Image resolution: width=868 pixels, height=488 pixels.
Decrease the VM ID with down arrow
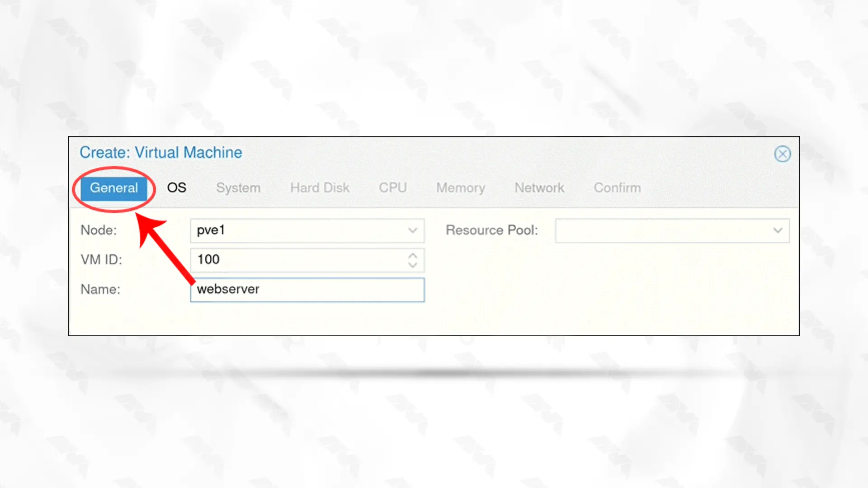pos(412,265)
